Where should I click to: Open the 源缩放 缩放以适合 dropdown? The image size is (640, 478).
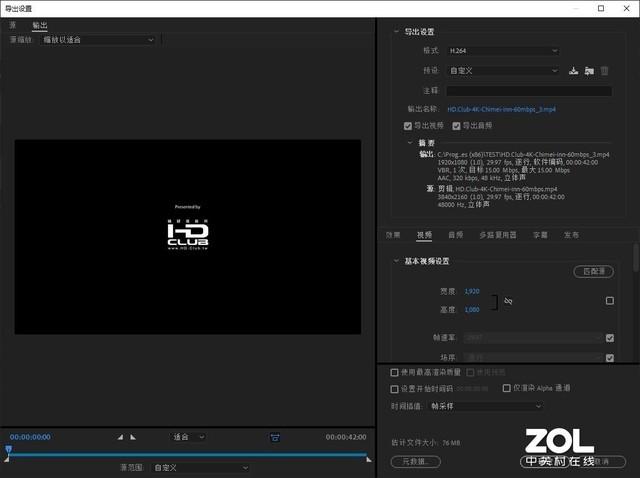98,40
